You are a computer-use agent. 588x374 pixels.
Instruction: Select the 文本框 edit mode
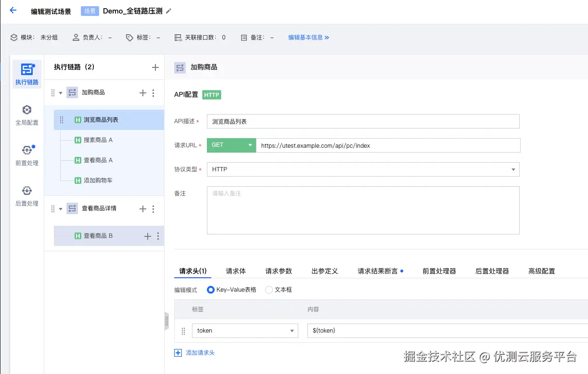click(279, 290)
